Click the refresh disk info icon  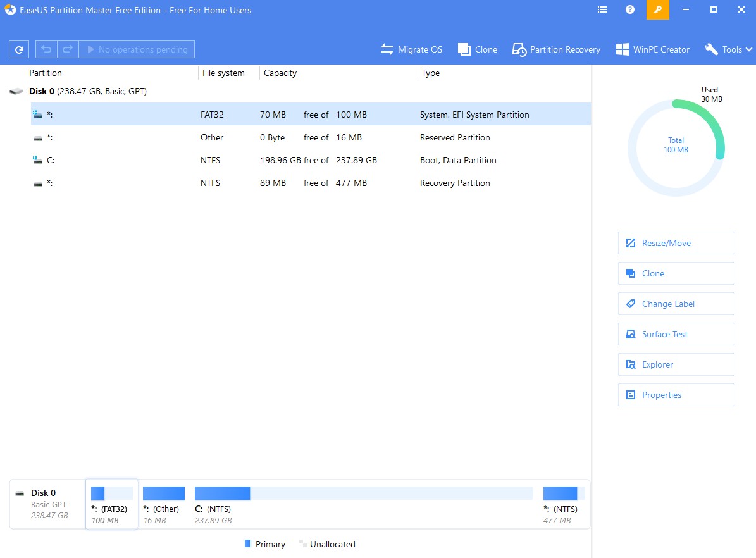click(x=19, y=49)
